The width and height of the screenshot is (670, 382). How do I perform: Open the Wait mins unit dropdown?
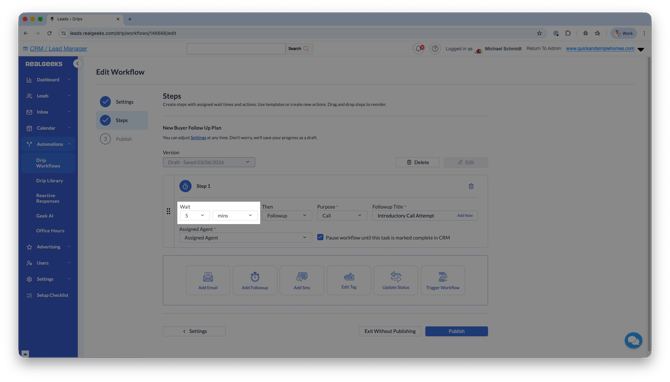235,216
